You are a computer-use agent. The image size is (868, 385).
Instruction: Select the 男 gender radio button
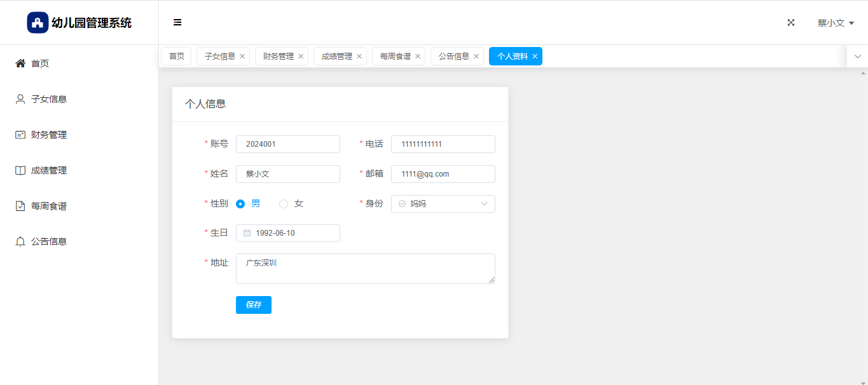[240, 204]
